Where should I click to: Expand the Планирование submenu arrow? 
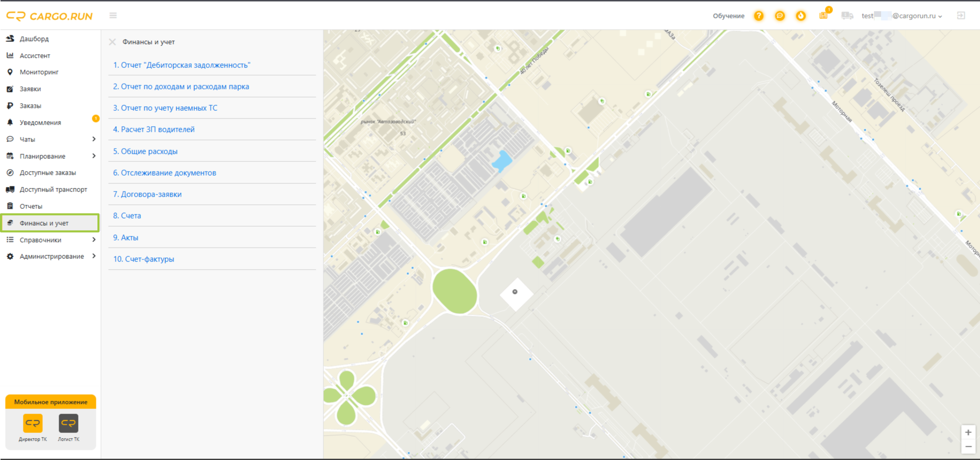click(x=94, y=156)
